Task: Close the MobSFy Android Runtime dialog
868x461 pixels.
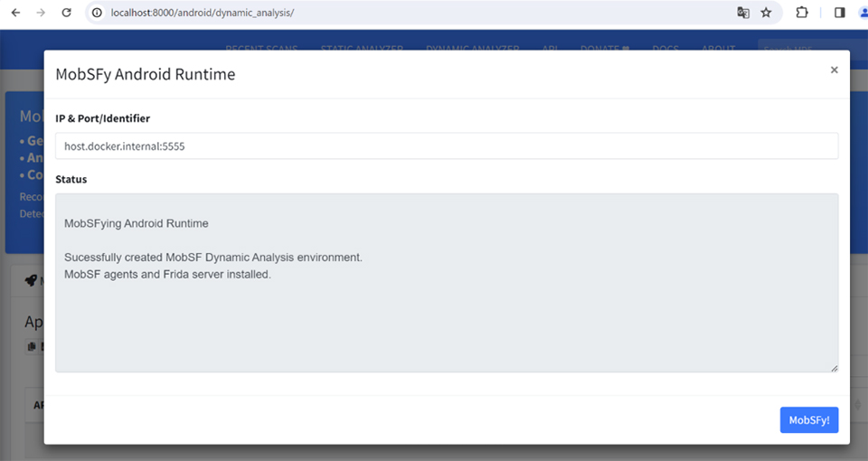Action: [834, 70]
